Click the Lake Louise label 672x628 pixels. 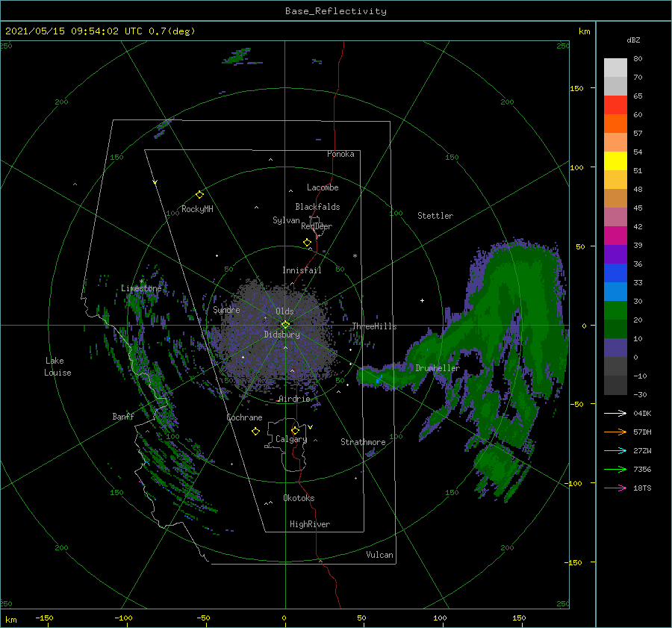(x=57, y=367)
